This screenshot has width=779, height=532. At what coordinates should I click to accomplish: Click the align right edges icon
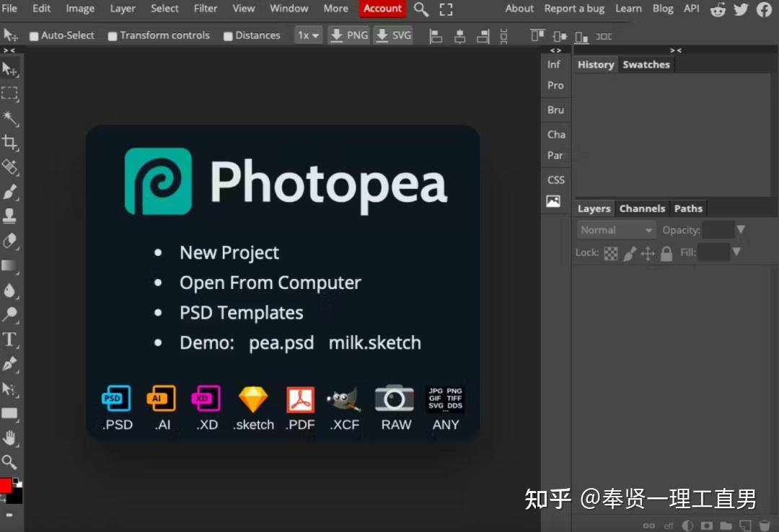483,36
